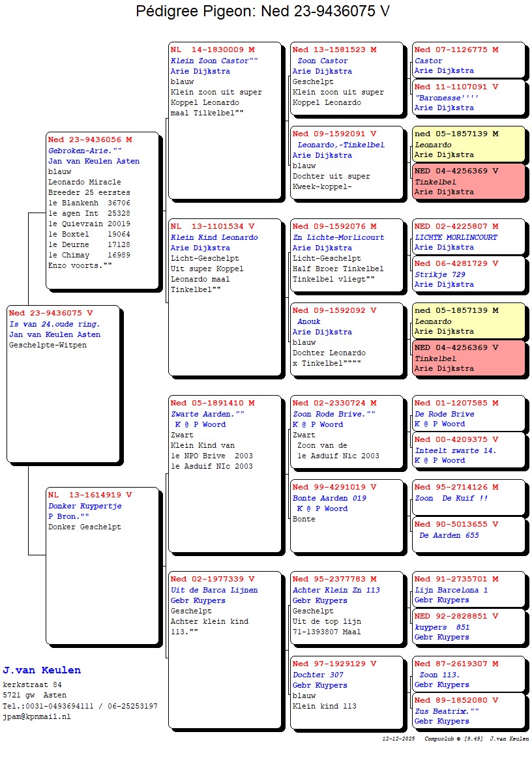Screen dimensions: 532x764
Task: Click email address jpam@kpnmail.nl
Action: [37, 716]
